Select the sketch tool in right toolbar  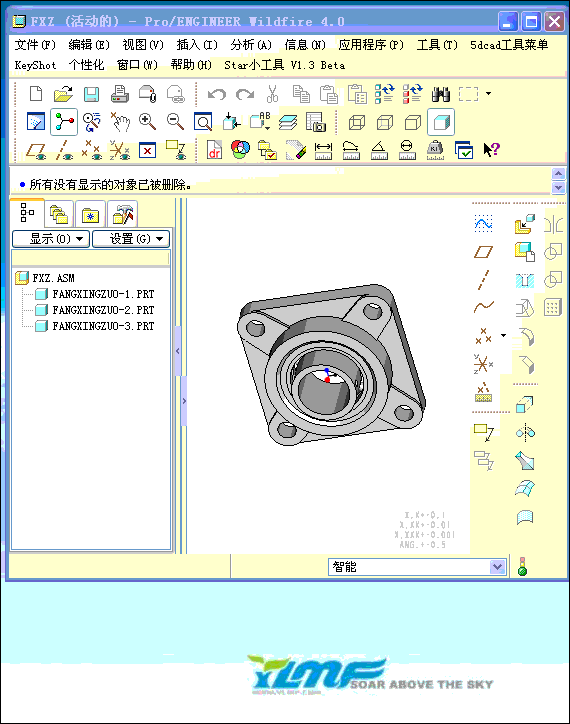click(x=483, y=223)
